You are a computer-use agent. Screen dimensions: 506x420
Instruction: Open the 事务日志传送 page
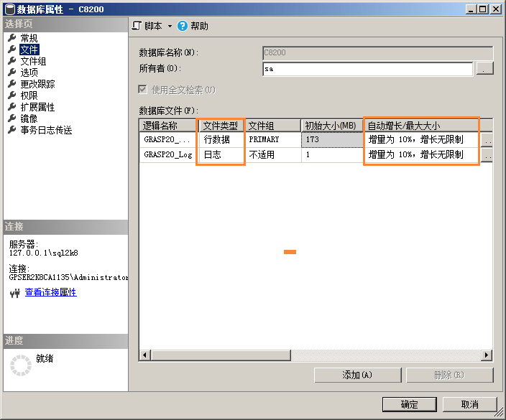tap(46, 130)
